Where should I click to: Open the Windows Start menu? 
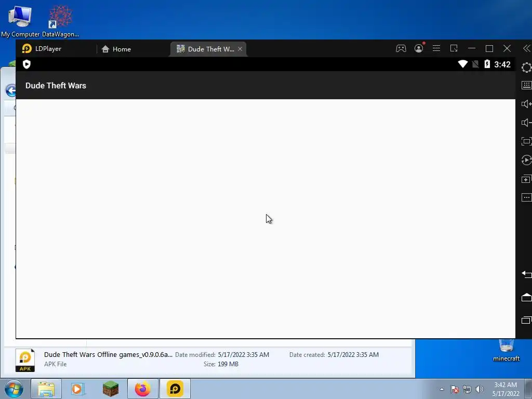point(14,389)
